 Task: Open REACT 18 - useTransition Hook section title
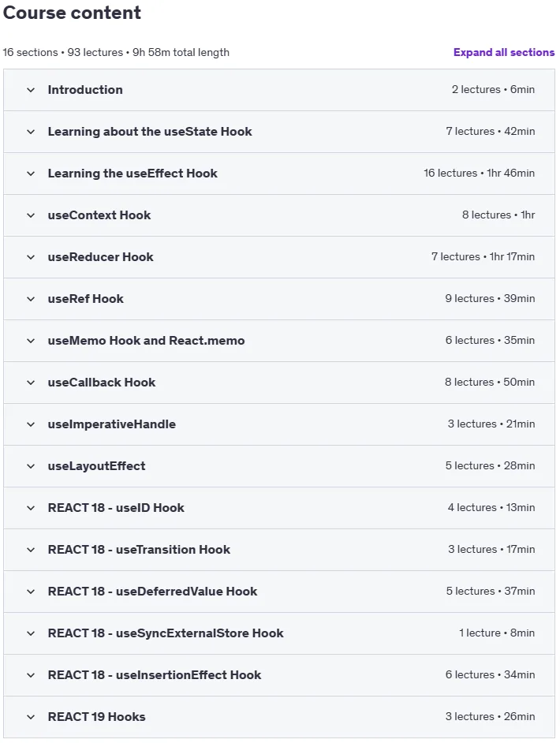pyautogui.click(x=139, y=550)
